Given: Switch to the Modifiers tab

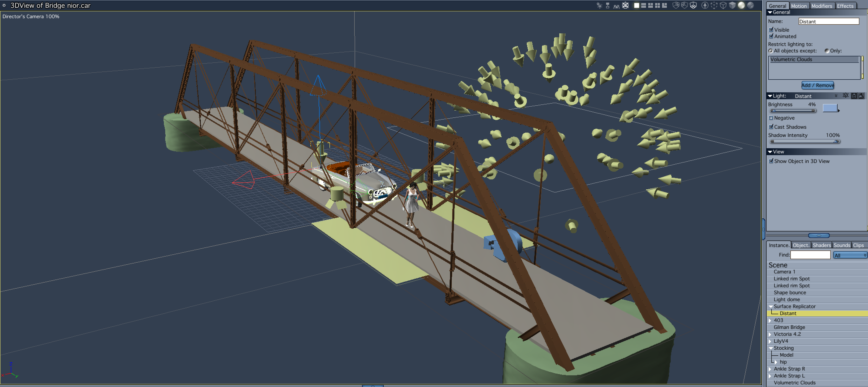Looking at the screenshot, I should [x=822, y=6].
